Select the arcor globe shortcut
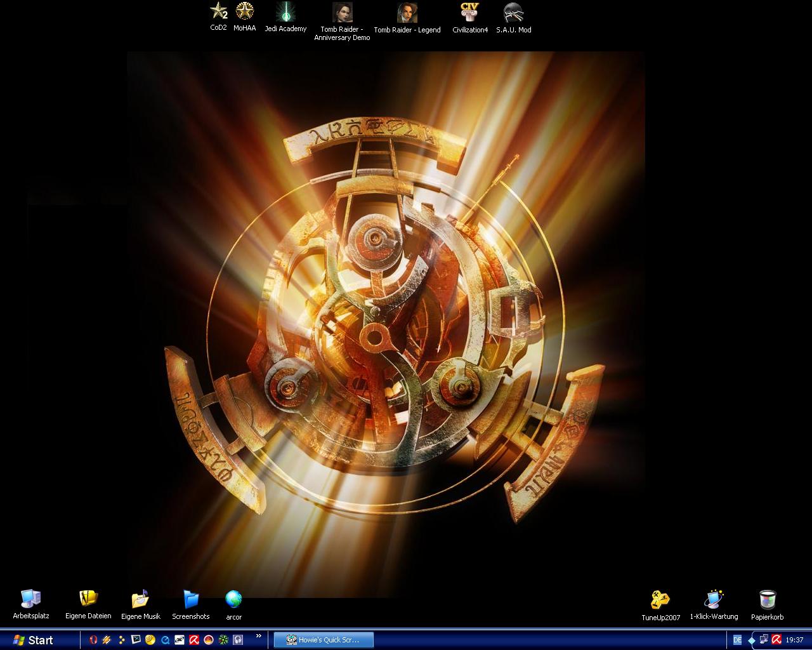 (234, 605)
